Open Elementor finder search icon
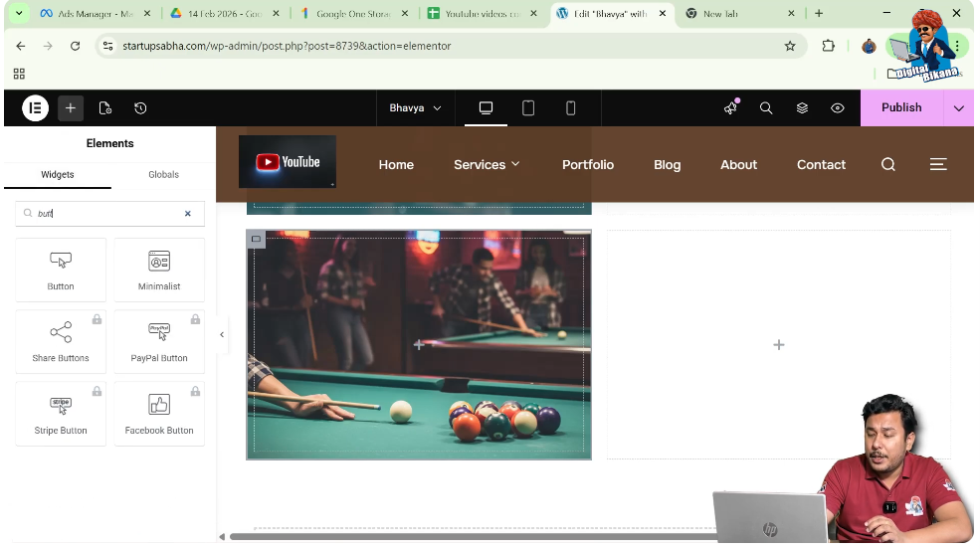 point(766,108)
